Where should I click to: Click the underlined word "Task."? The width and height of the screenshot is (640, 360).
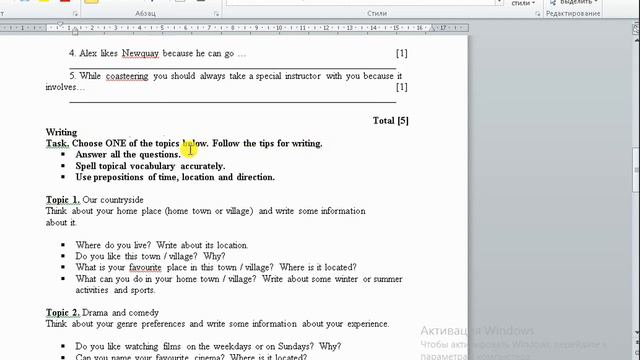pyautogui.click(x=58, y=143)
